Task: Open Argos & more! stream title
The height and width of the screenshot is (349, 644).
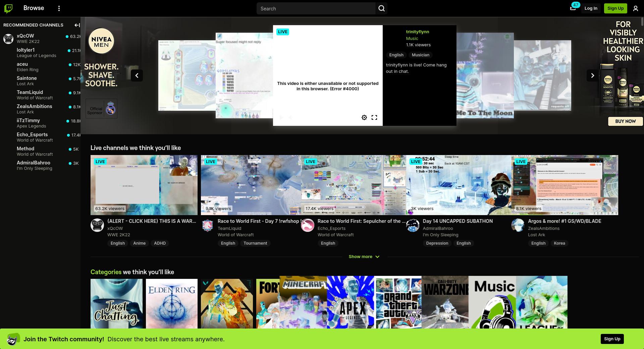Action: 565,221
